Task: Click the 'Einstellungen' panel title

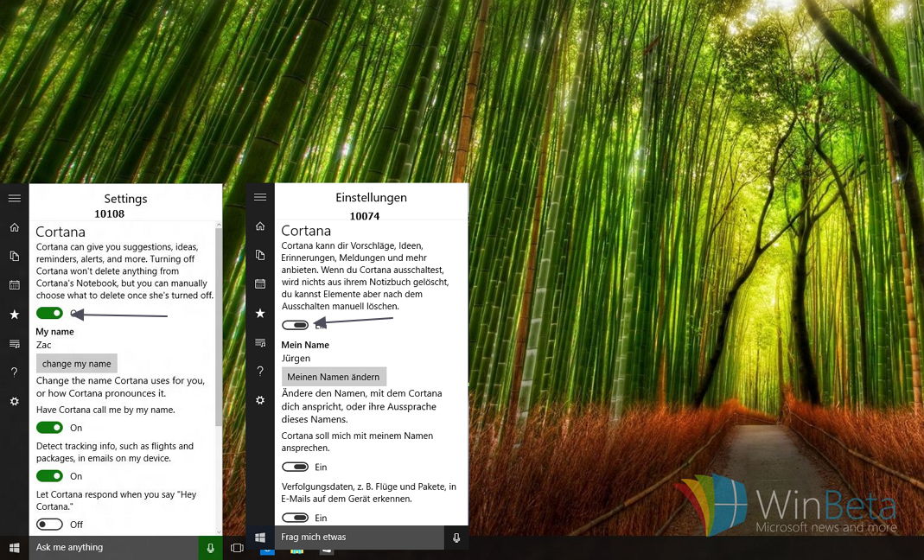Action: point(372,198)
